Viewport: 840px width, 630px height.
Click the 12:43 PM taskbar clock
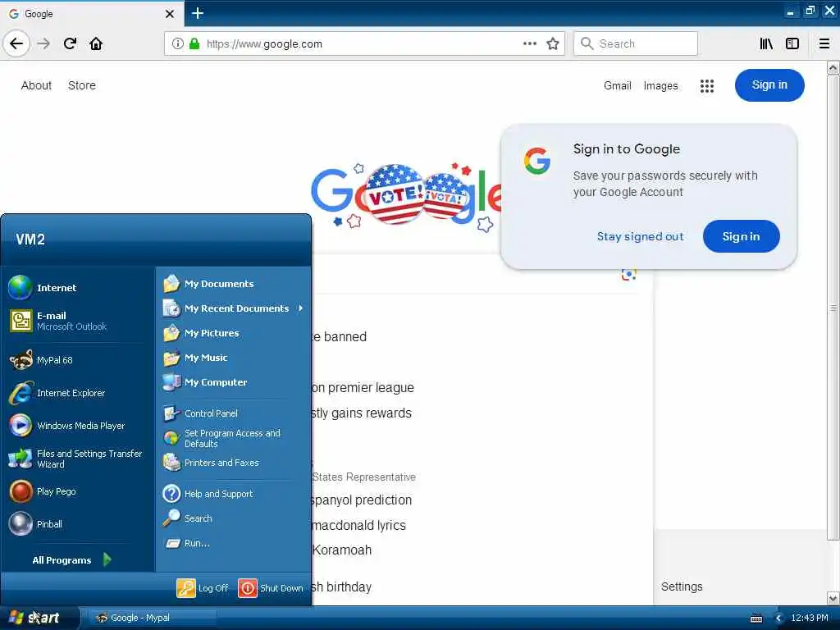[x=810, y=619]
